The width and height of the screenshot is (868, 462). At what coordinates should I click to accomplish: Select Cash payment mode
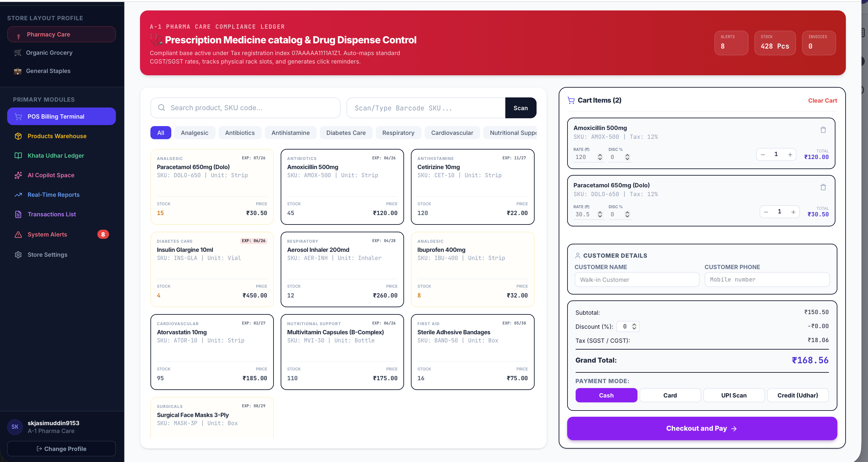tap(606, 395)
